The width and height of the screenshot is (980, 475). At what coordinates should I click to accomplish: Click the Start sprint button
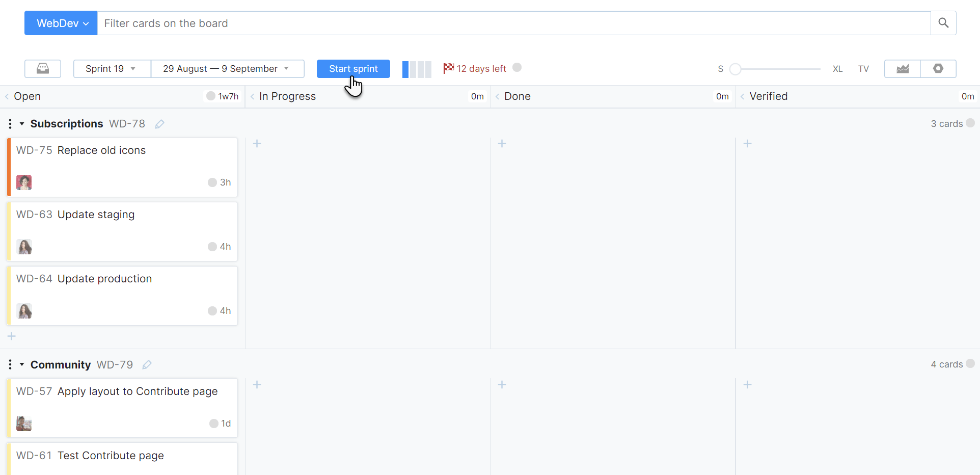tap(353, 69)
